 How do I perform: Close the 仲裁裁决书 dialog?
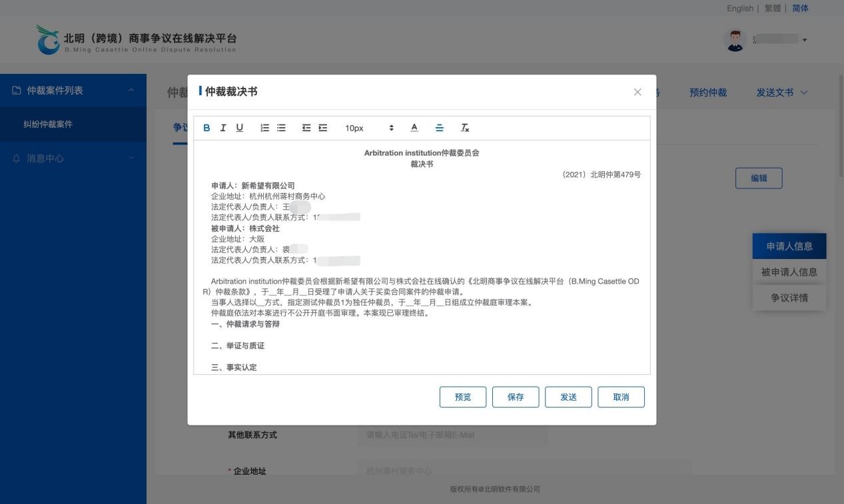637,92
